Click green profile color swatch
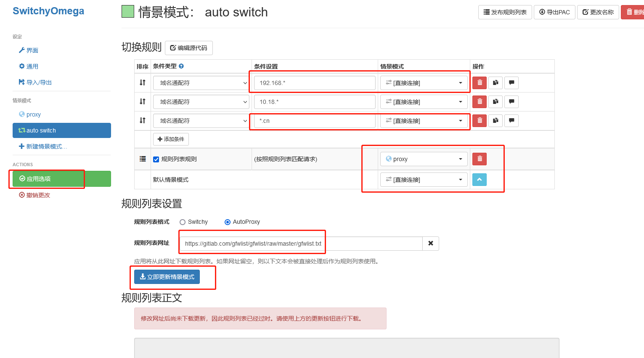 128,11
